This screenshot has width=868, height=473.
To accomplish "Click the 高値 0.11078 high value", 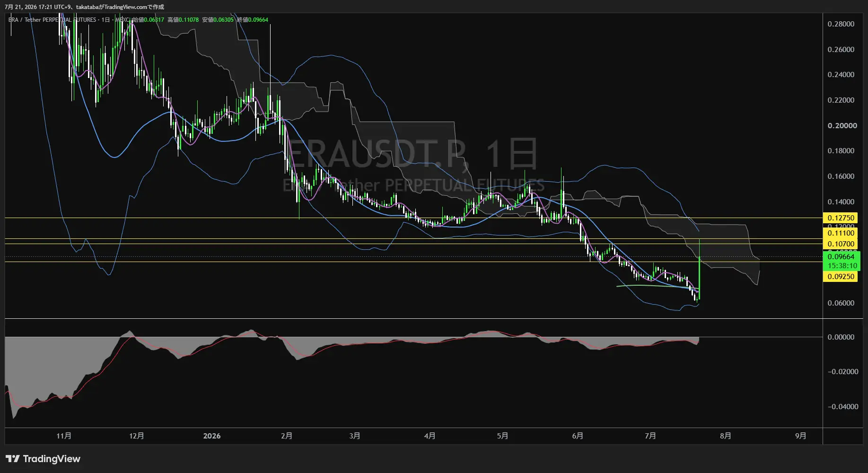I will 183,20.
